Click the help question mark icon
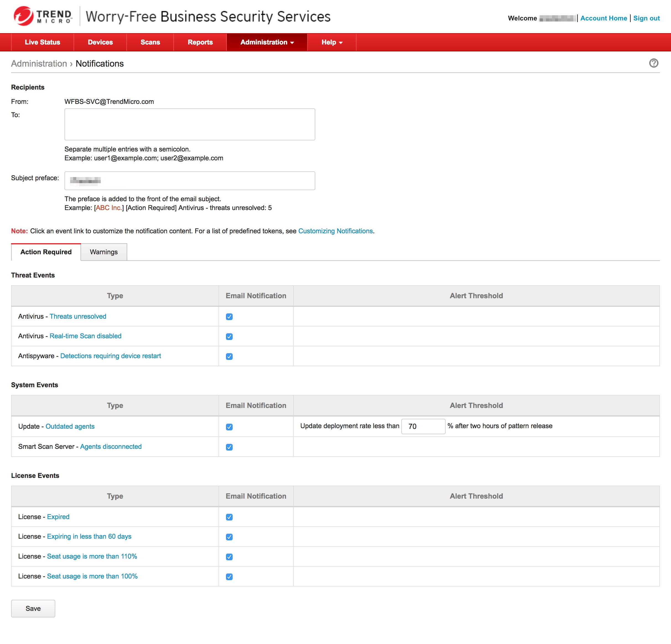Screen dimensions: 671x644 tap(653, 63)
